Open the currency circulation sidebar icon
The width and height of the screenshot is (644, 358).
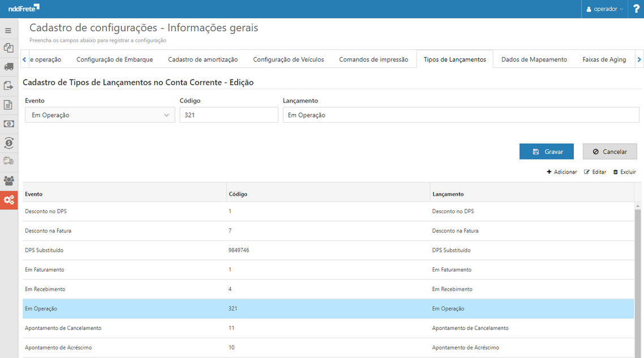(8, 143)
